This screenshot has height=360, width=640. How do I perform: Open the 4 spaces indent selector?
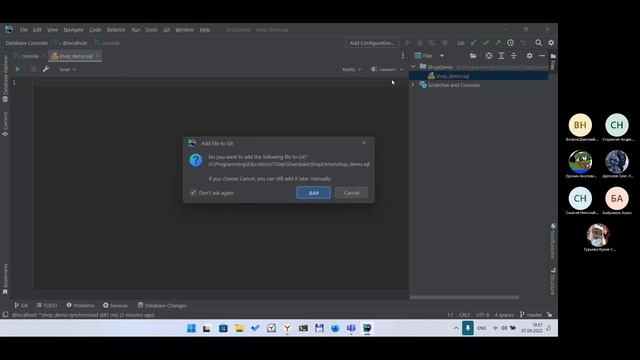[x=504, y=315]
